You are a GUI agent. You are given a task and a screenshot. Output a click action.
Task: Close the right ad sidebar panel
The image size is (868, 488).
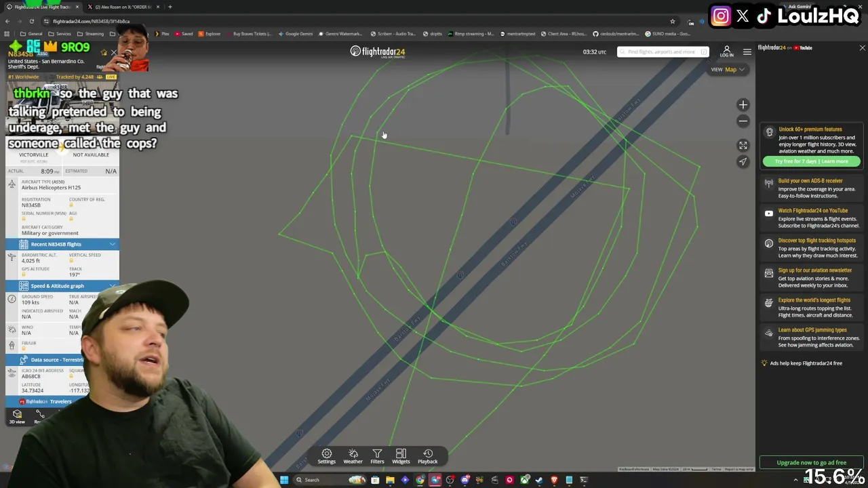tap(862, 48)
